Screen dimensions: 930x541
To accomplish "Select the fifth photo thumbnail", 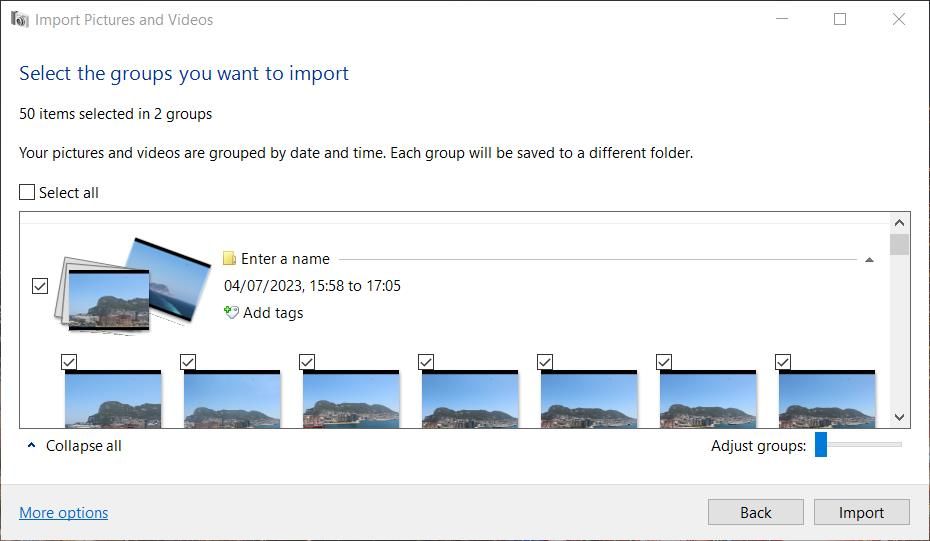I will pyautogui.click(x=589, y=399).
